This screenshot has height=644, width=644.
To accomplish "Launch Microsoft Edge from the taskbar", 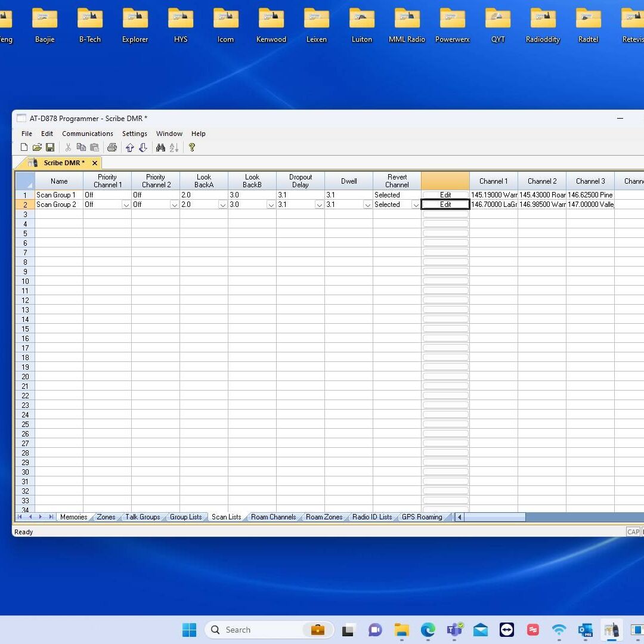I will click(x=428, y=630).
